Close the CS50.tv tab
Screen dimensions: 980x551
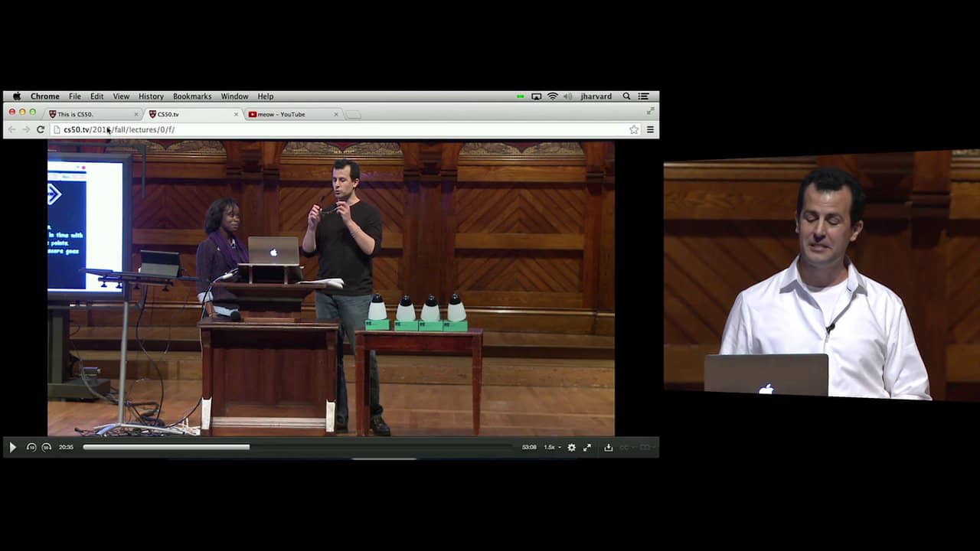[236, 114]
